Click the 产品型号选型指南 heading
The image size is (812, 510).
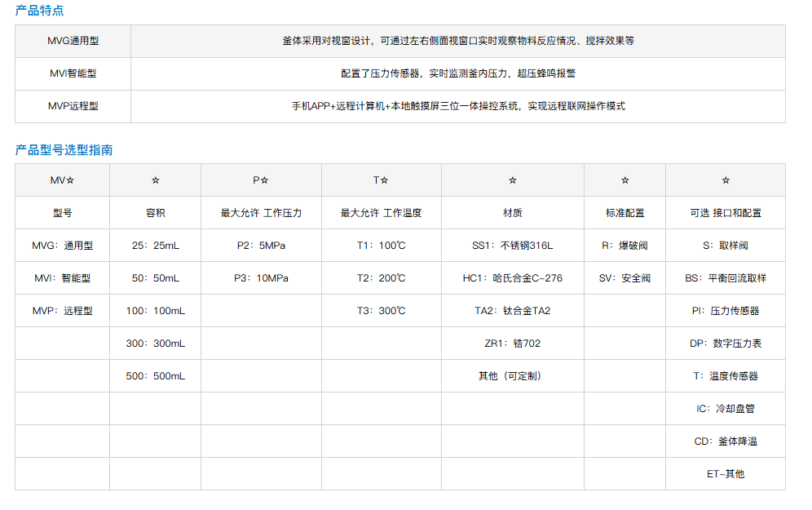click(x=64, y=150)
